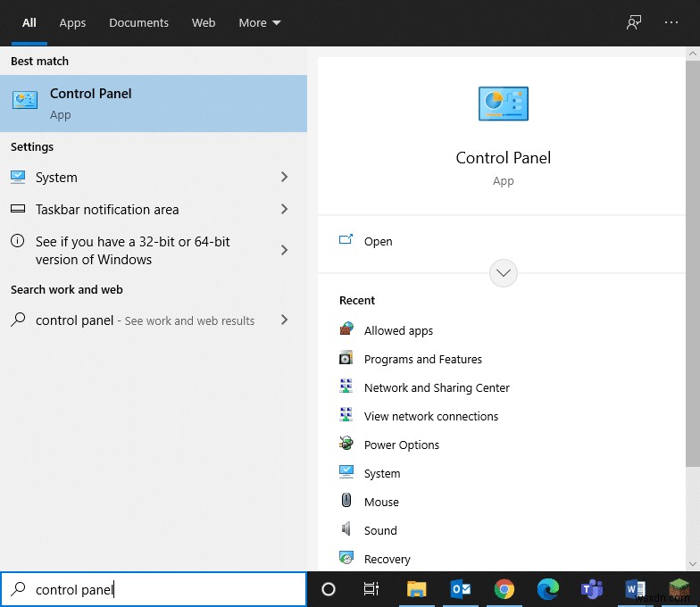Open the Feedback icon in search header
This screenshot has width=700, height=607.
click(x=634, y=23)
